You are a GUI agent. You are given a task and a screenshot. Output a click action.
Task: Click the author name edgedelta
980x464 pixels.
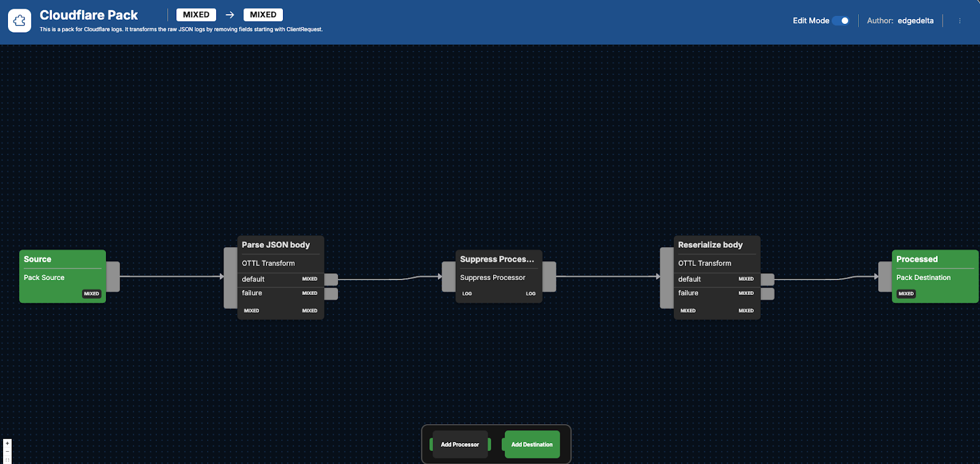click(916, 21)
